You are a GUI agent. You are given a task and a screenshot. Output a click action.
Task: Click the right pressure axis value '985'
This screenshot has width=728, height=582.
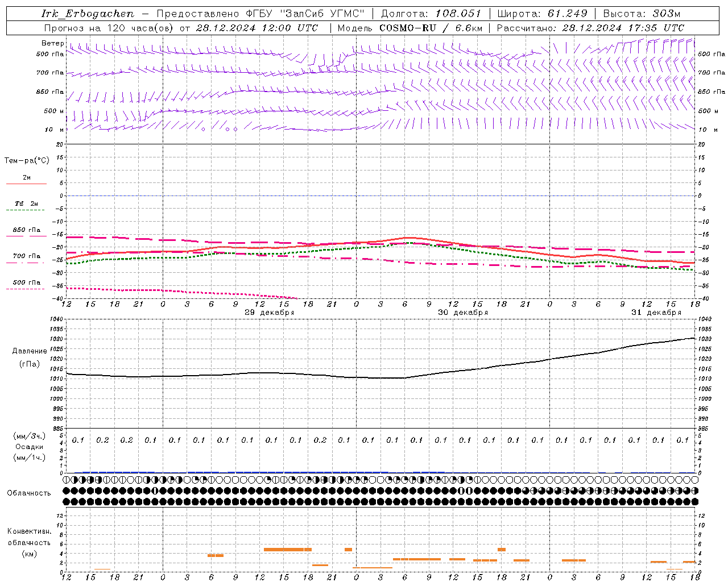(704, 429)
